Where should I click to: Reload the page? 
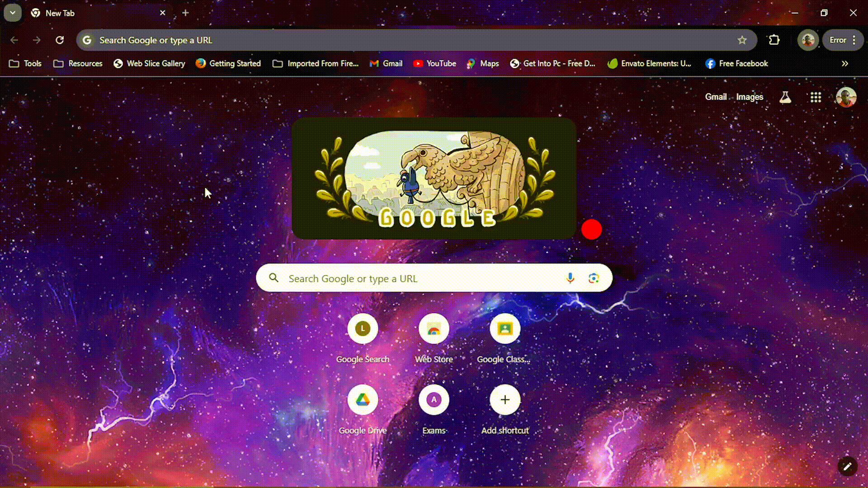click(60, 40)
